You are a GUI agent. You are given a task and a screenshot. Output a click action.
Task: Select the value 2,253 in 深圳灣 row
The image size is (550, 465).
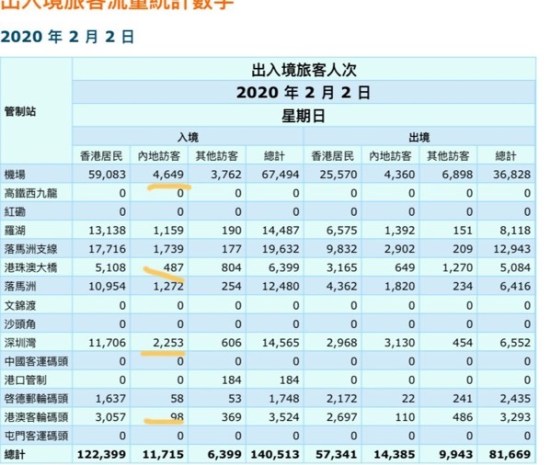(x=168, y=343)
